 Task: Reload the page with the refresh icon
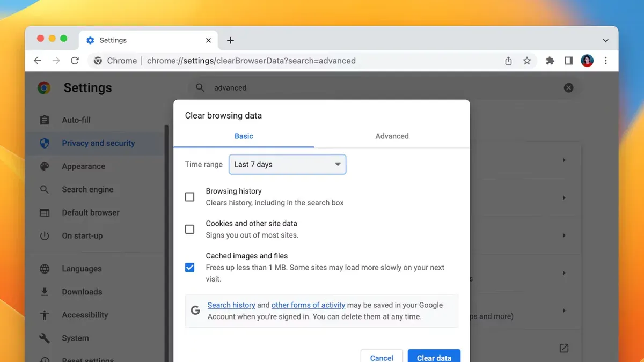[75, 61]
